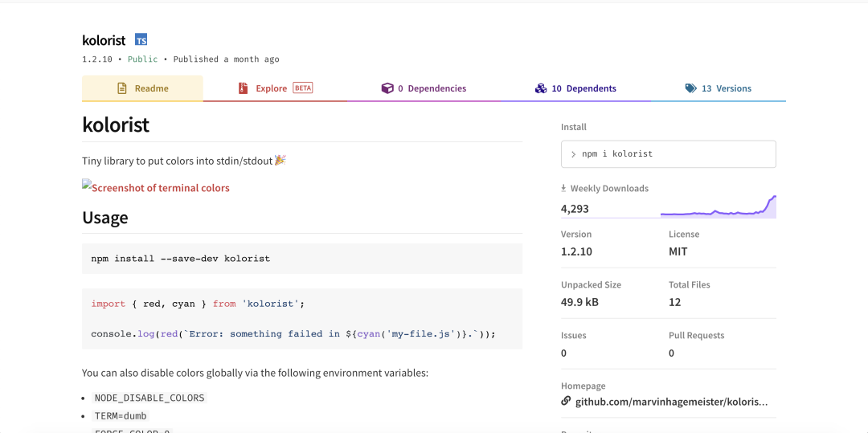Click the 4,293 weekly downloads value
Image resolution: width=868 pixels, height=433 pixels.
click(575, 209)
